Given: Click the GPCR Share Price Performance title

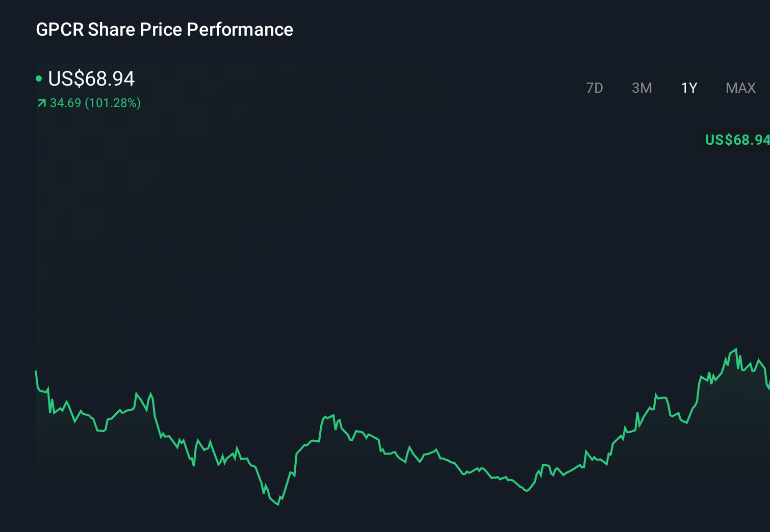Looking at the screenshot, I should pyautogui.click(x=164, y=30).
